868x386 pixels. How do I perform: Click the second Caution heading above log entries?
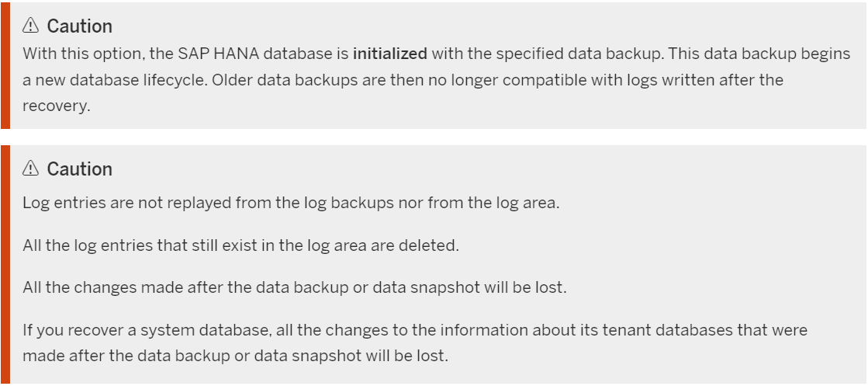pos(80,169)
